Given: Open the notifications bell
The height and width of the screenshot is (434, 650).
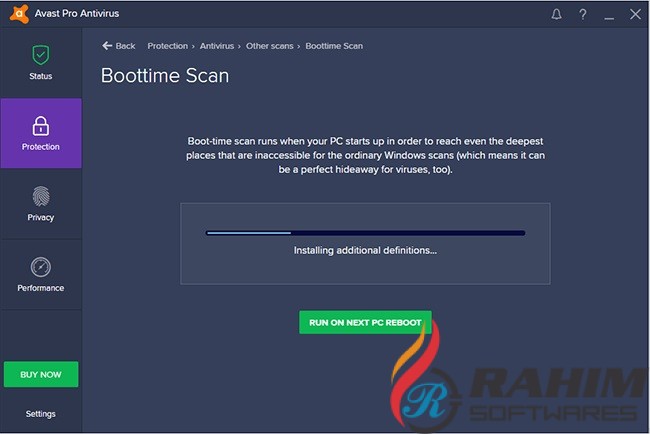Looking at the screenshot, I should [556, 15].
